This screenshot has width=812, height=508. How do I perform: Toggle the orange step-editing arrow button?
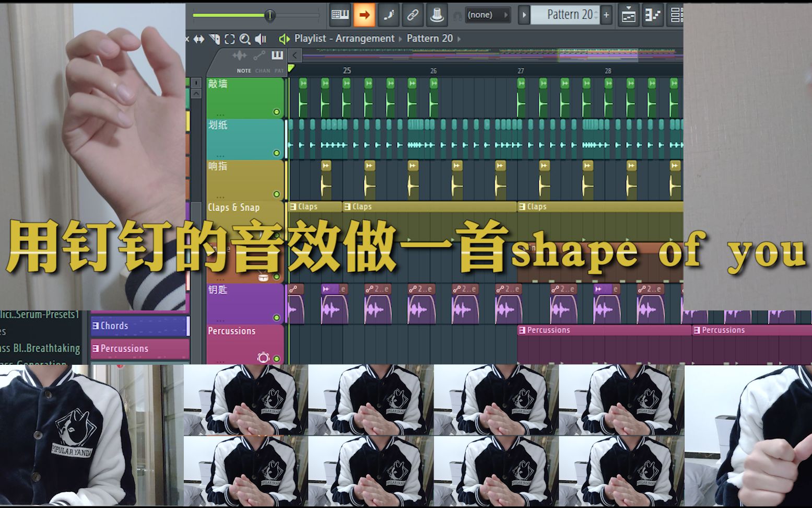click(364, 15)
